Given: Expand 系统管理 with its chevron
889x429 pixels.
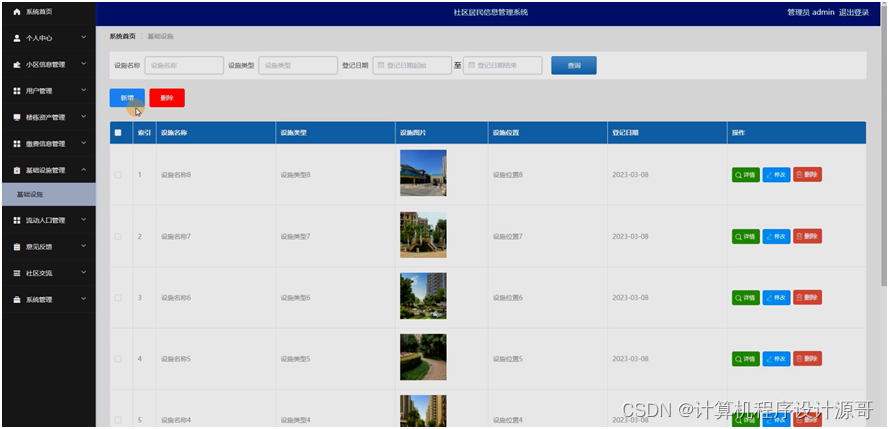Looking at the screenshot, I should tap(83, 299).
